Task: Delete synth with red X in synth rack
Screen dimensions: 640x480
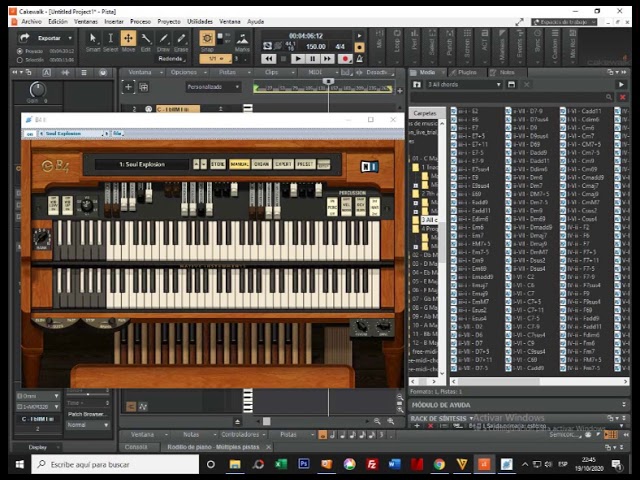Action: tap(430, 426)
